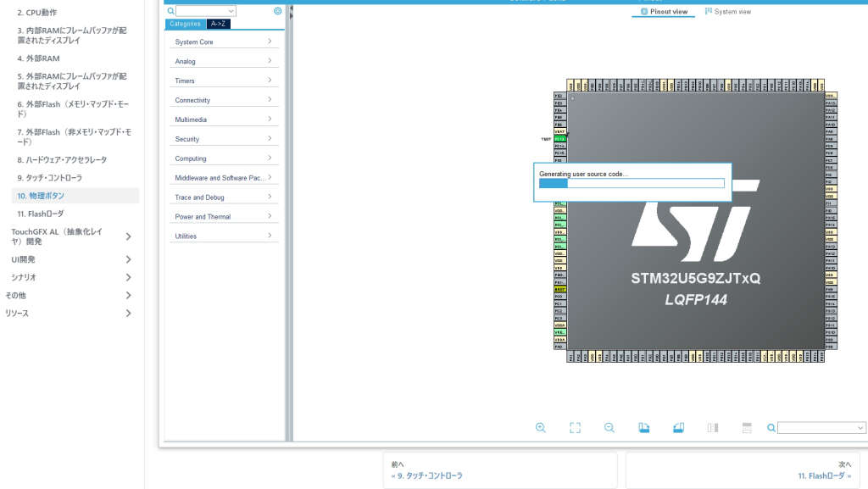Viewport: 868px width, 489px height.
Task: Expand Utilities category
Action: pos(224,236)
